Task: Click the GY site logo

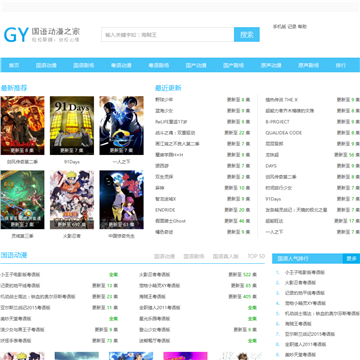Action: coord(42,35)
